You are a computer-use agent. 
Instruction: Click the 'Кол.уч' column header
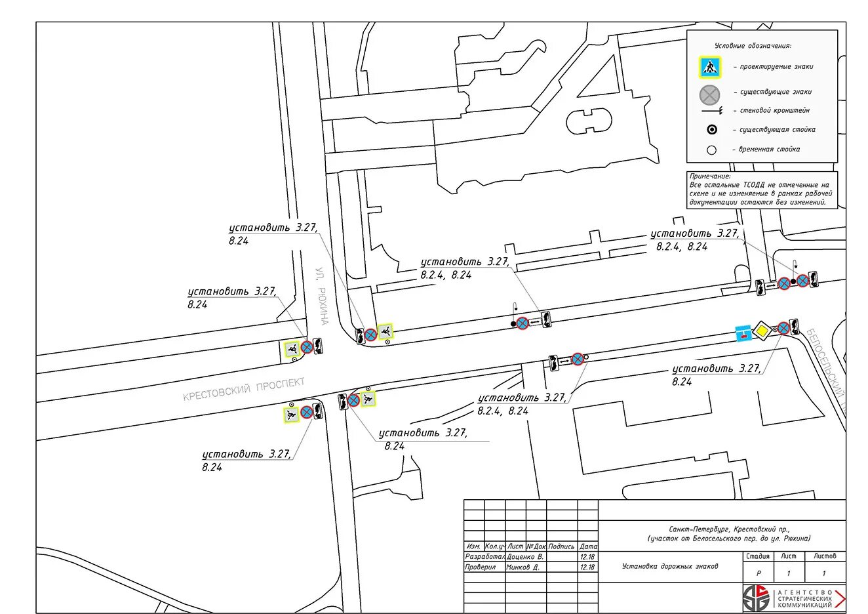pyautogui.click(x=495, y=546)
